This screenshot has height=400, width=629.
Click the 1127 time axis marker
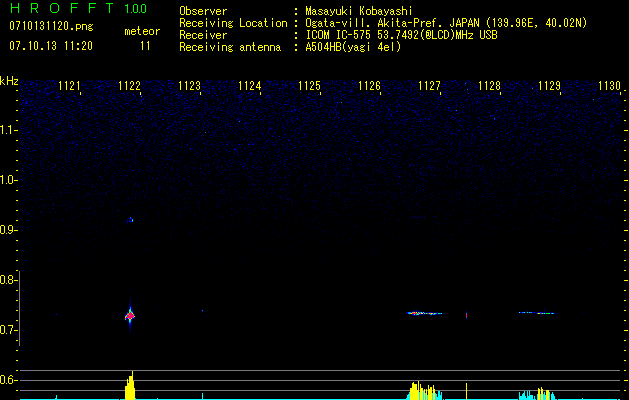[429, 86]
